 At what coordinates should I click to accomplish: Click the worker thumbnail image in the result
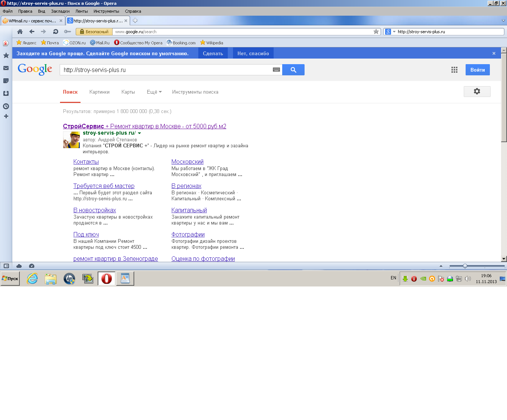pyautogui.click(x=72, y=140)
